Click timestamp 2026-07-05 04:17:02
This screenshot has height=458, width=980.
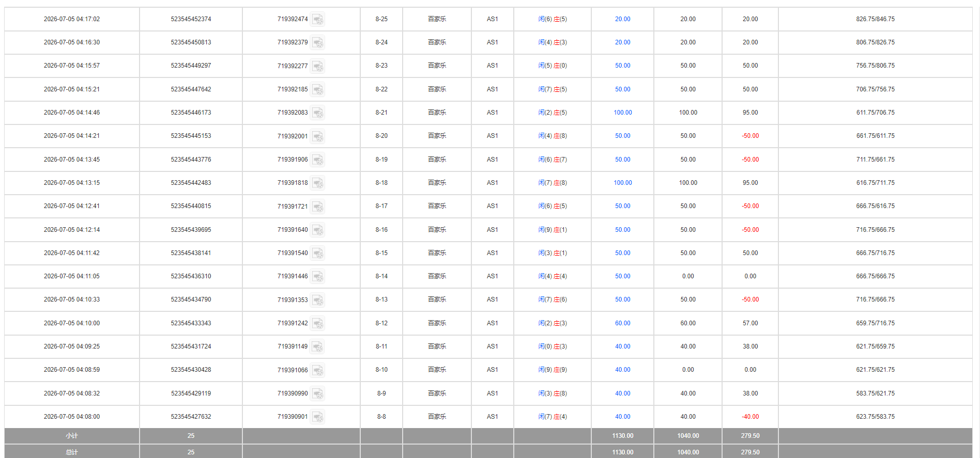(x=72, y=19)
